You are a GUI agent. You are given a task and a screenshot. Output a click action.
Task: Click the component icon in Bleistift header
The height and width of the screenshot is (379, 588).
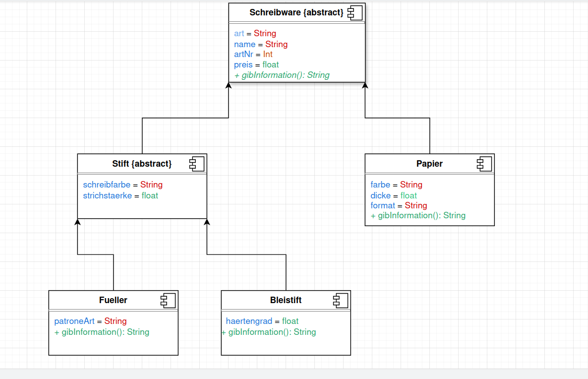tap(341, 300)
